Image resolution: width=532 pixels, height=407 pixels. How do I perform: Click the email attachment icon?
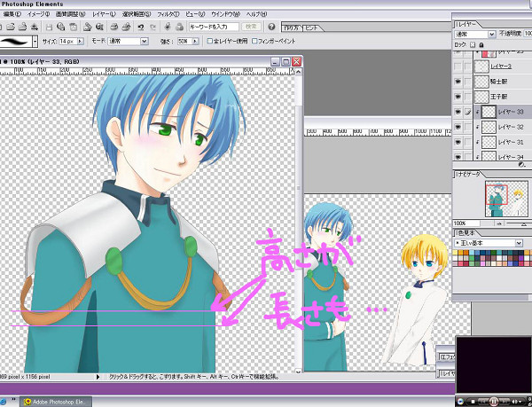pos(88,27)
